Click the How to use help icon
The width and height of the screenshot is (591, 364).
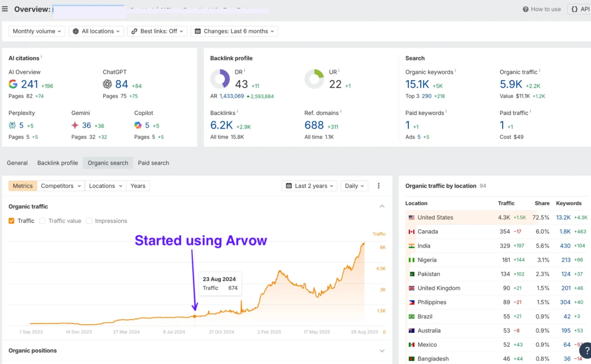[526, 9]
